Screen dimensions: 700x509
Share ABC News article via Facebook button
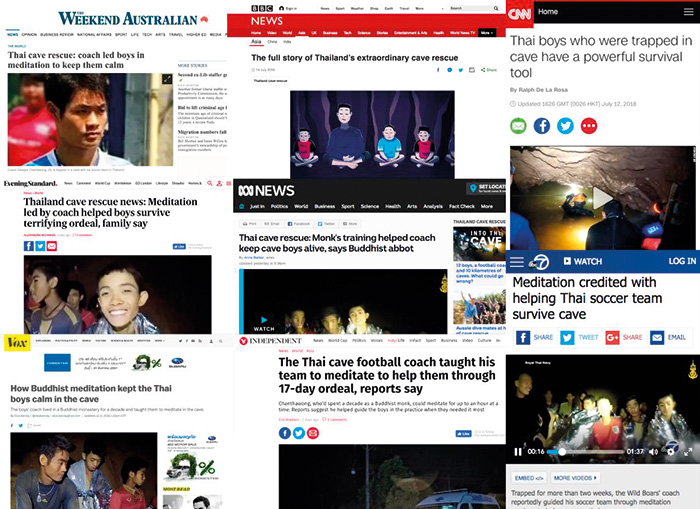coord(299,224)
